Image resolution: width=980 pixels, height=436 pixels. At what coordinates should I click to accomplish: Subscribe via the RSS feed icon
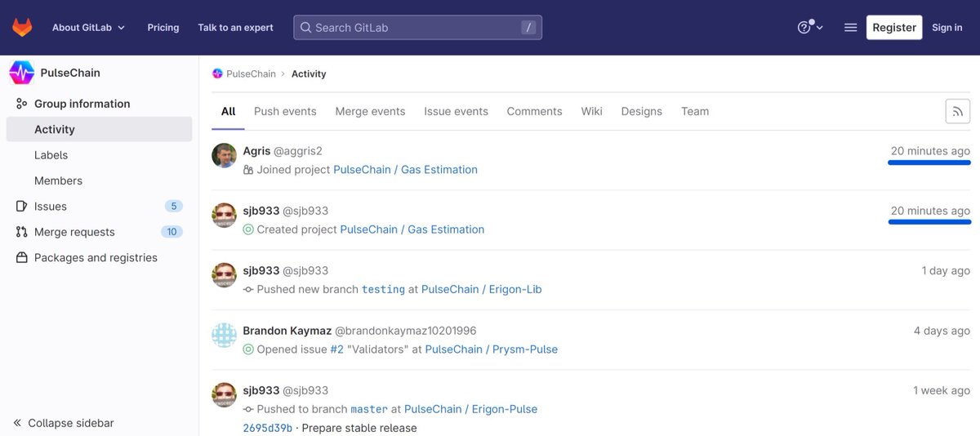tap(958, 111)
